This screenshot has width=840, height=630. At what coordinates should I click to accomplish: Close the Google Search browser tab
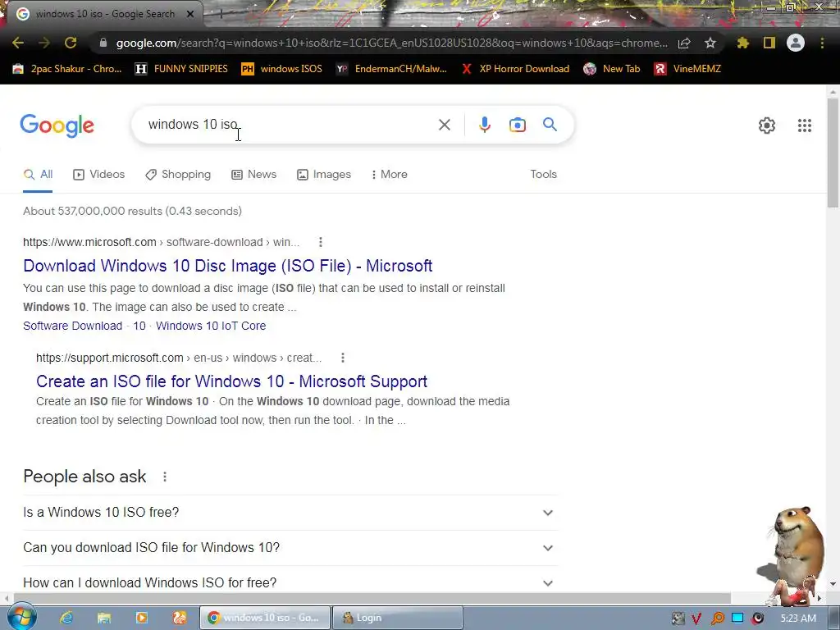190,14
